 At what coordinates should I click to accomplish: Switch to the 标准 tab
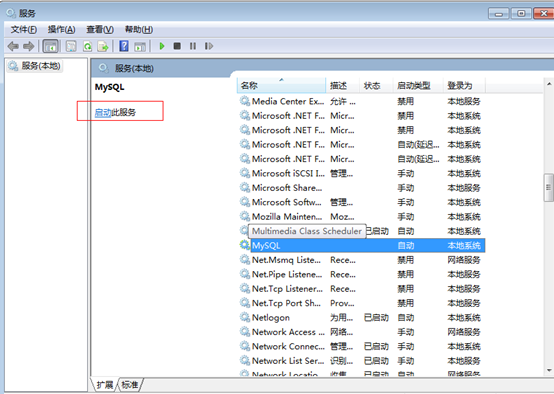(130, 384)
